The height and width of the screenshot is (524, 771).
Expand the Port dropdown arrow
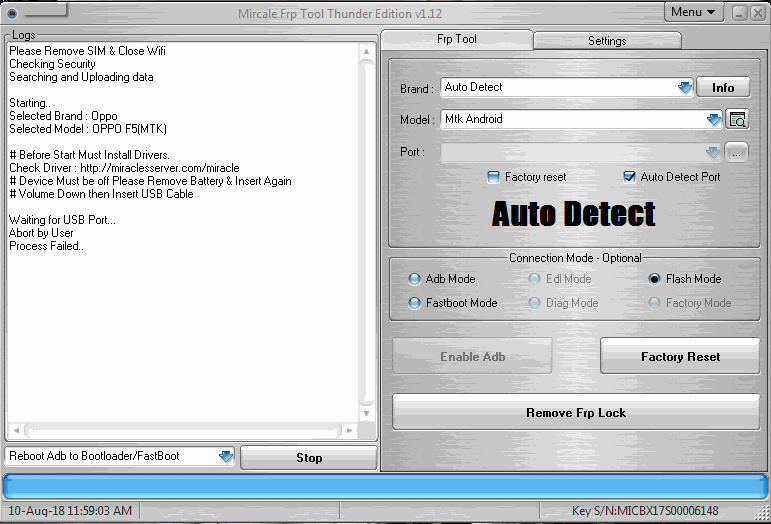(x=713, y=152)
